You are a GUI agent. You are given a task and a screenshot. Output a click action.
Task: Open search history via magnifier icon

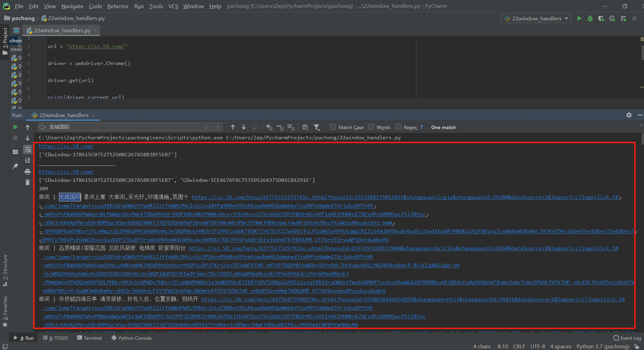43,127
